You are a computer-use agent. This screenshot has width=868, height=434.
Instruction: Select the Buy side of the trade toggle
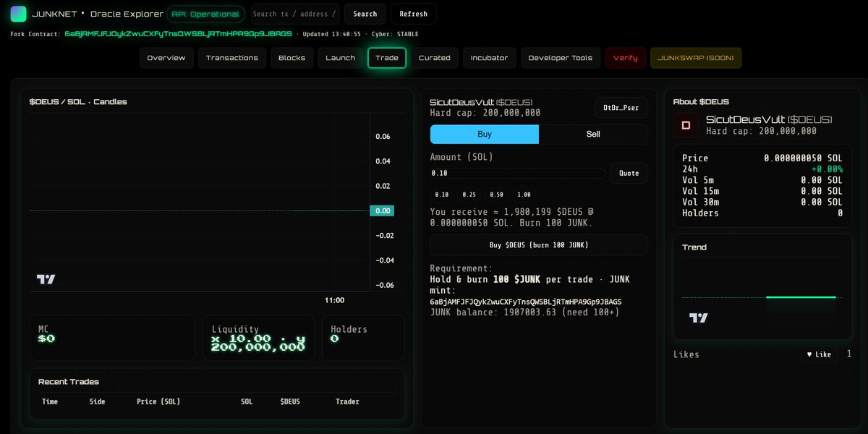[484, 134]
